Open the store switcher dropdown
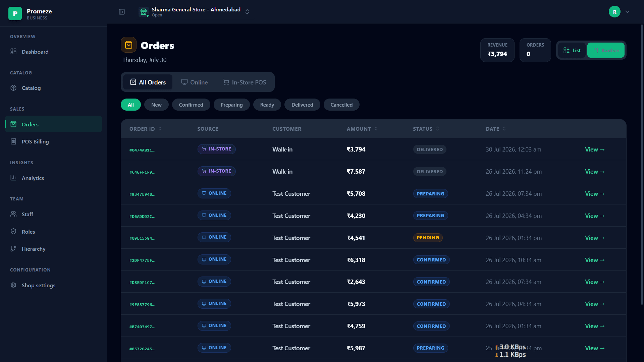This screenshot has height=362, width=644. (247, 12)
